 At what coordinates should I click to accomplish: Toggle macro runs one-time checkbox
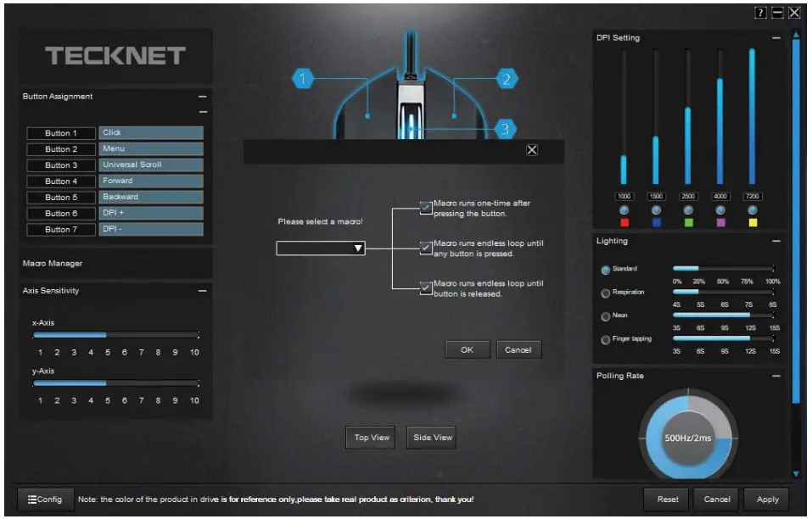click(x=426, y=208)
